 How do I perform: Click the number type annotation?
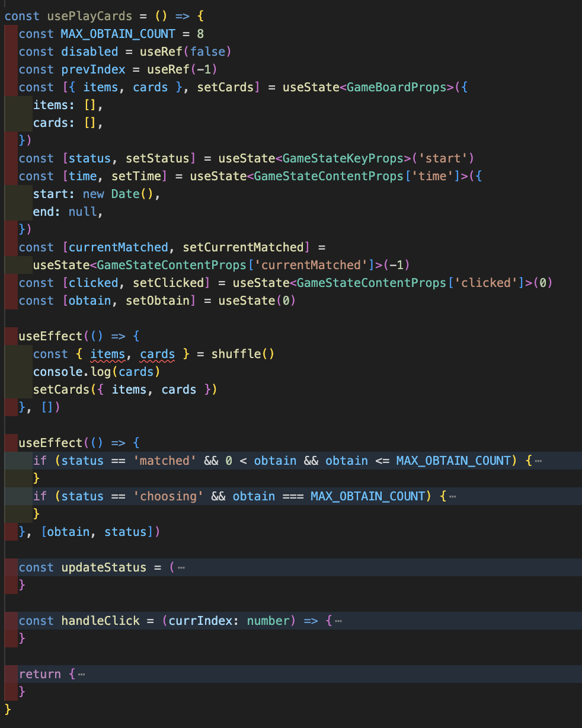[268, 621]
